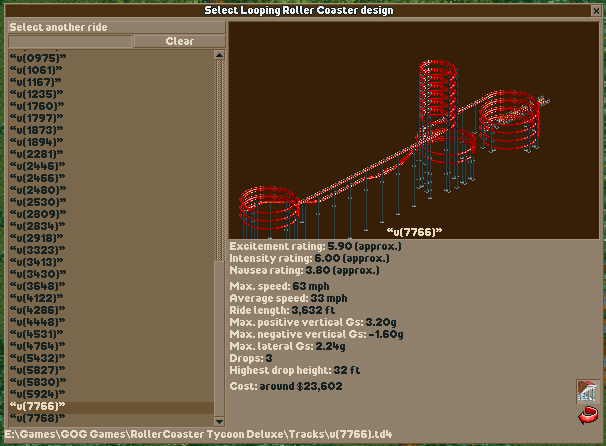Clear the track filter text
Image resolution: width=606 pixels, height=446 pixels.
(180, 41)
